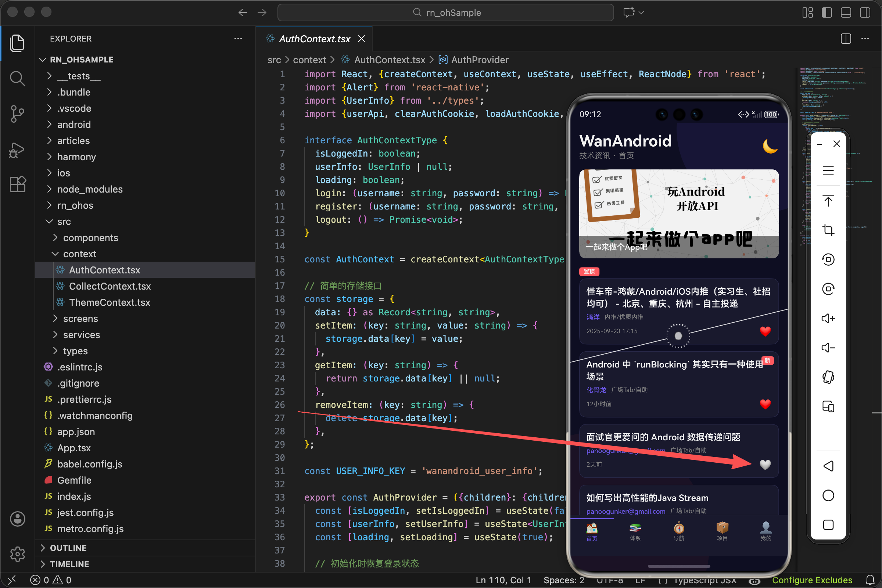Expand the node_modules folder
Viewport: 882px width, 588px height.
pyautogui.click(x=90, y=189)
